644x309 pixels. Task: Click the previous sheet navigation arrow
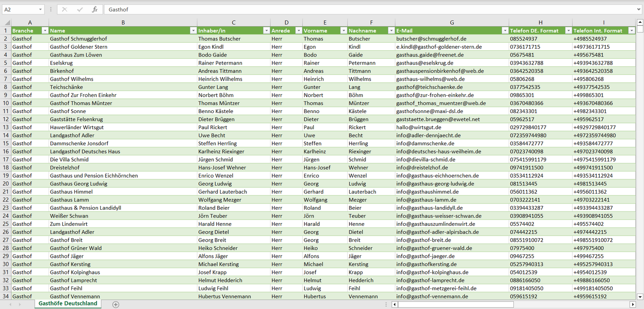point(10,305)
